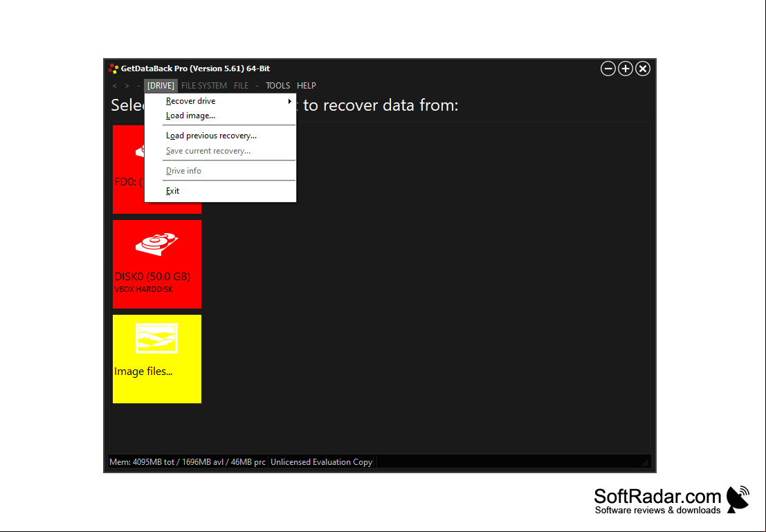Open the FILE menu
The image size is (766, 532).
click(241, 86)
